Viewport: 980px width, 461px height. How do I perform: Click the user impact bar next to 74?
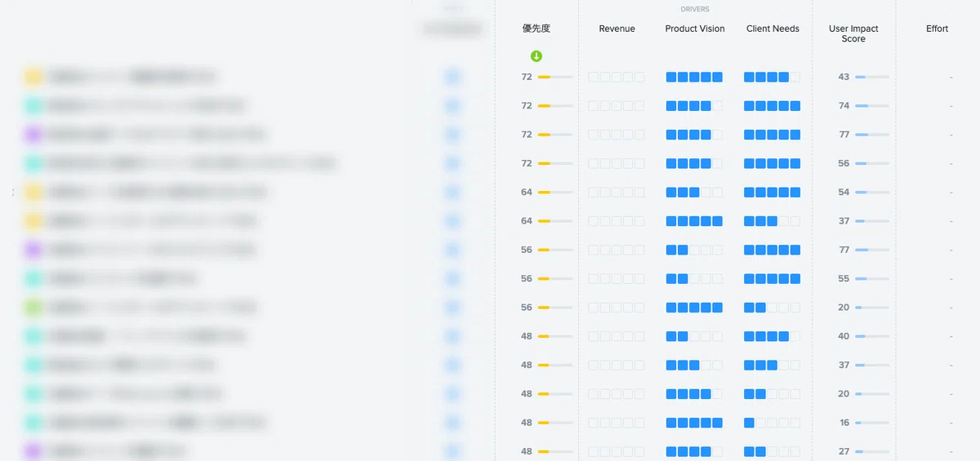pyautogui.click(x=871, y=106)
